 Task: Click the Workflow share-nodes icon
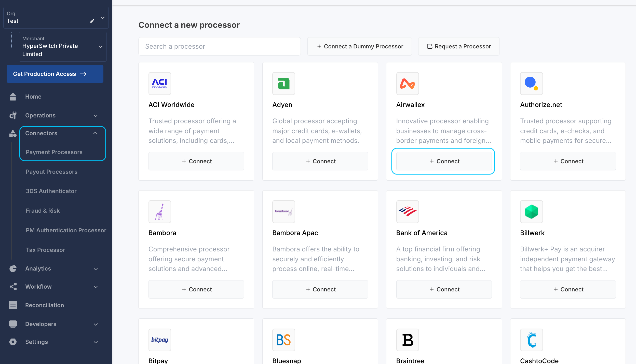click(13, 287)
